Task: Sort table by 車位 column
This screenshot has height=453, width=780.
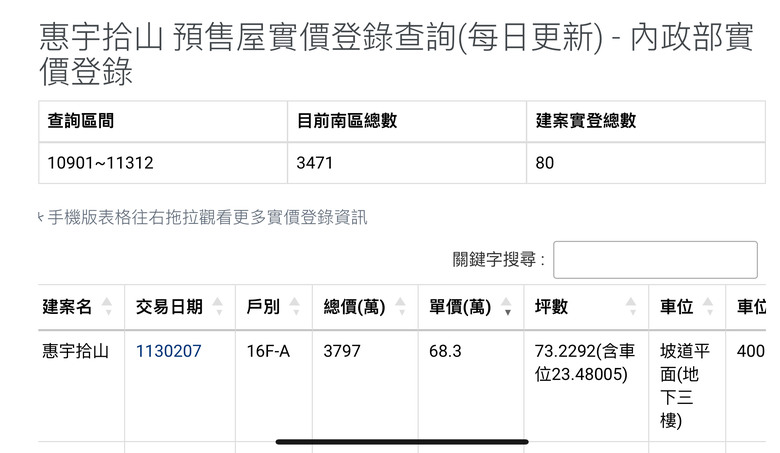Action: tap(687, 307)
